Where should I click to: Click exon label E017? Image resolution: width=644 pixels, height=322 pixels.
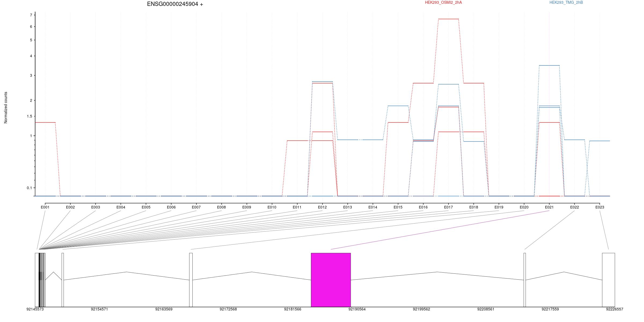[448, 207]
